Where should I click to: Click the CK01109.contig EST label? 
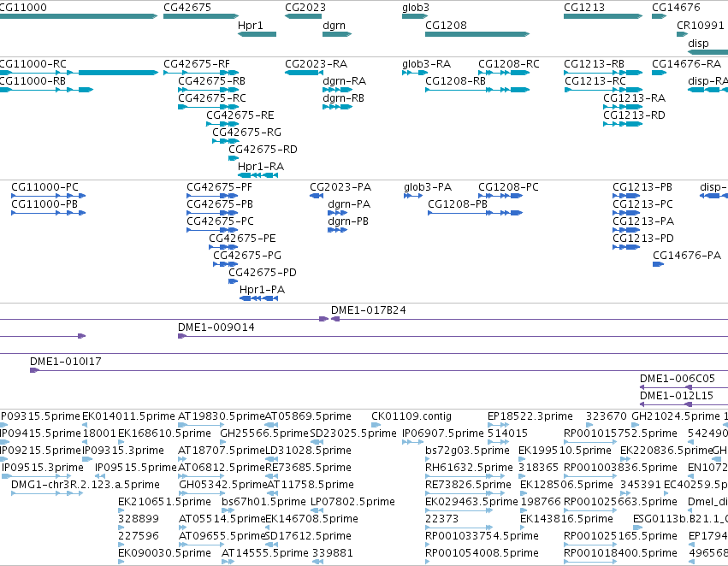(411, 416)
